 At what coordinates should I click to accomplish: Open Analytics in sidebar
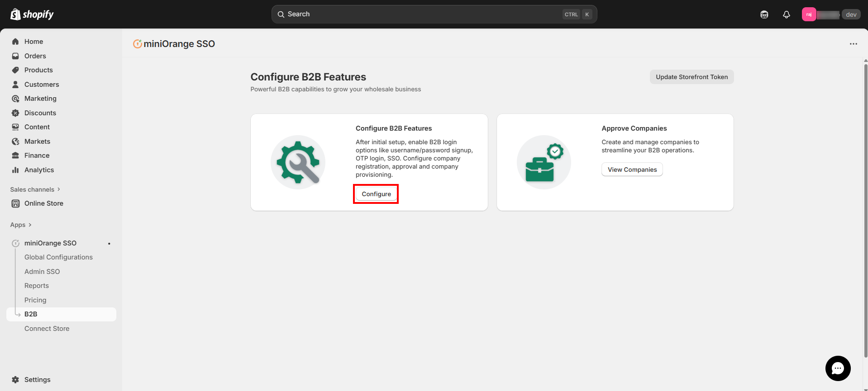click(x=61, y=170)
